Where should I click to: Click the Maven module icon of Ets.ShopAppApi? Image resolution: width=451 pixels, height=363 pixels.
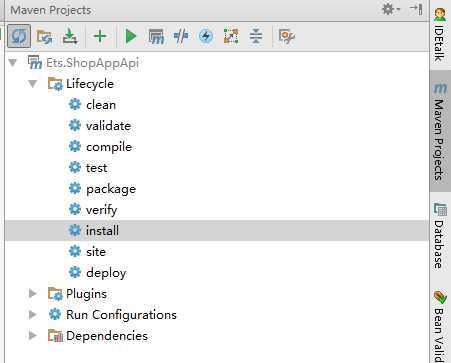(x=35, y=62)
